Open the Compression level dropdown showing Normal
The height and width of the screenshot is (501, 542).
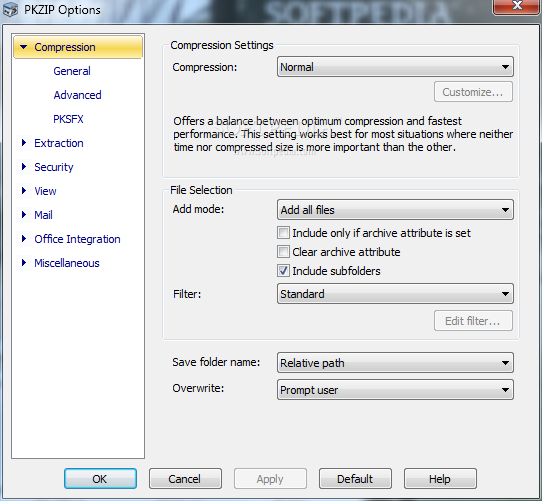(395, 67)
